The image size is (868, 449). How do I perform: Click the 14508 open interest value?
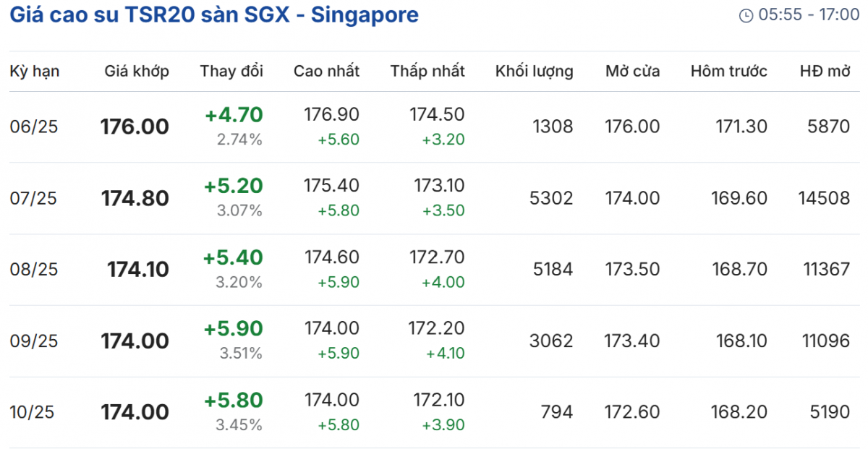point(824,198)
